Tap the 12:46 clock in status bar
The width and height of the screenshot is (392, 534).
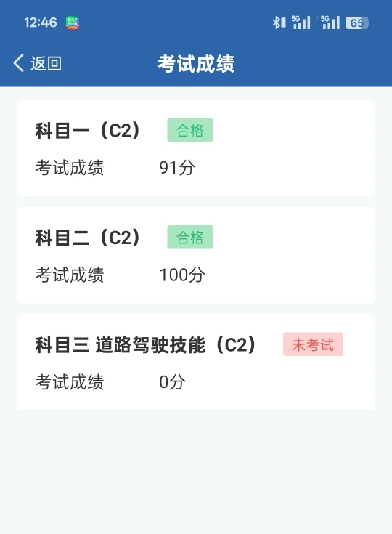(x=40, y=23)
